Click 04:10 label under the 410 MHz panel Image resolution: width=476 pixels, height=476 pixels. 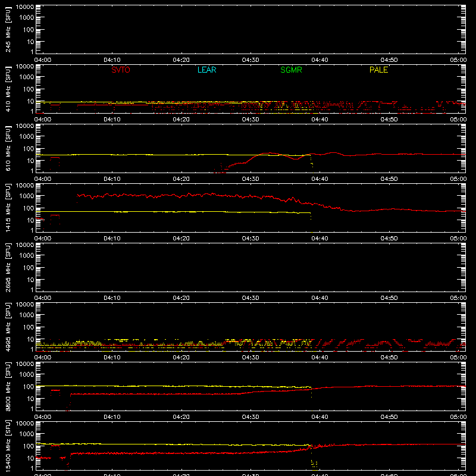(x=112, y=120)
